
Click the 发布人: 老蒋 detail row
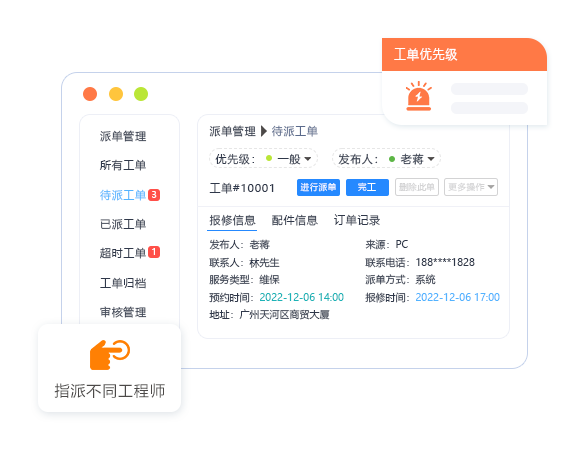[x=239, y=245]
